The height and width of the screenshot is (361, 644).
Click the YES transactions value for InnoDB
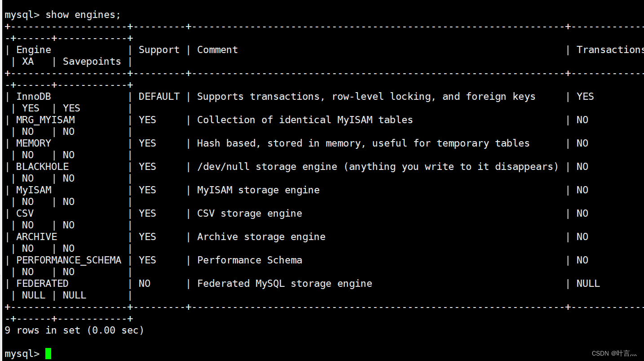pos(585,97)
